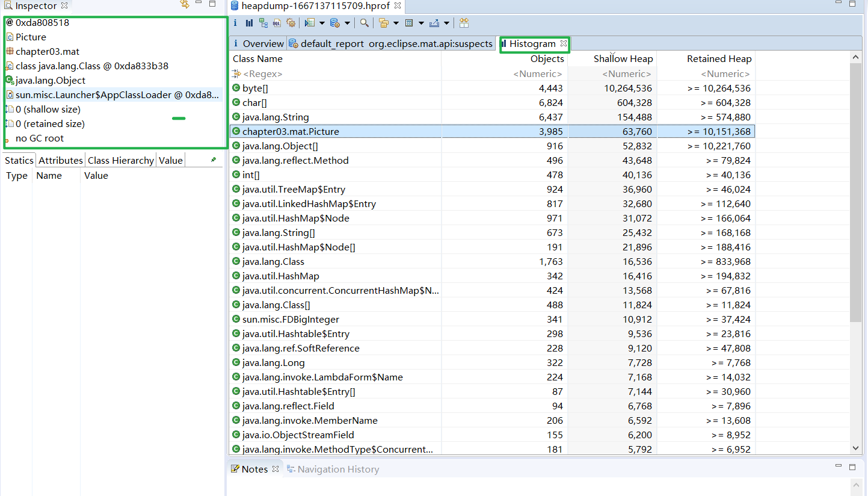Click the magnifier find object icon

click(x=365, y=23)
